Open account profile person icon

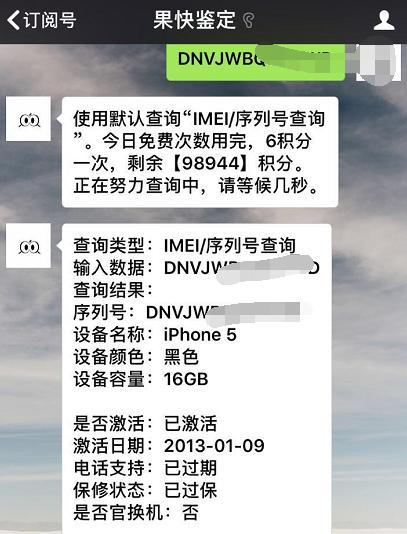[x=384, y=20]
